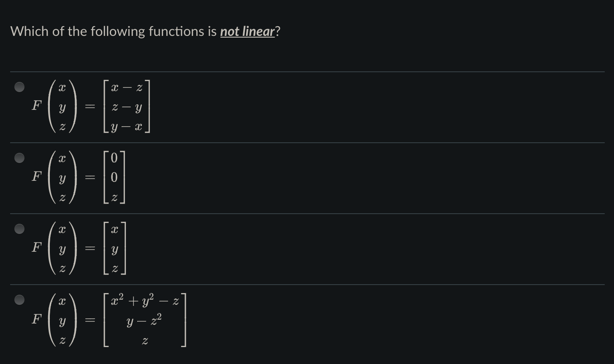
Task: Click the F symbol in the last option
Action: click(37, 321)
